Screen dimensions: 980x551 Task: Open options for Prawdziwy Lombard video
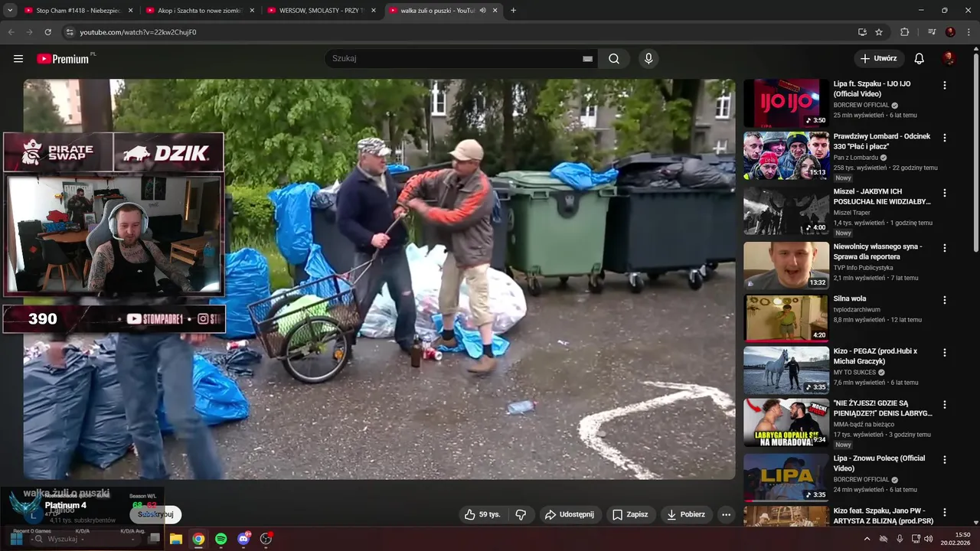click(945, 138)
